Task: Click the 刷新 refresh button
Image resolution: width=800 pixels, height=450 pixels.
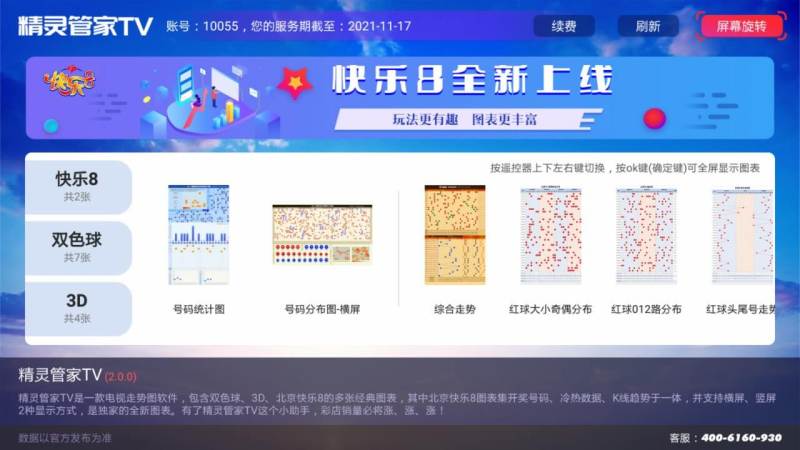Action: tap(648, 26)
